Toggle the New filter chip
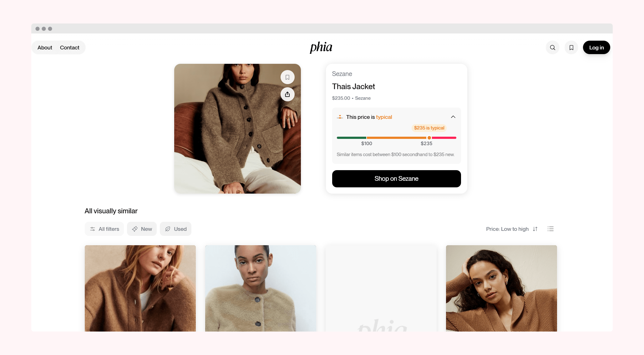 tap(142, 229)
